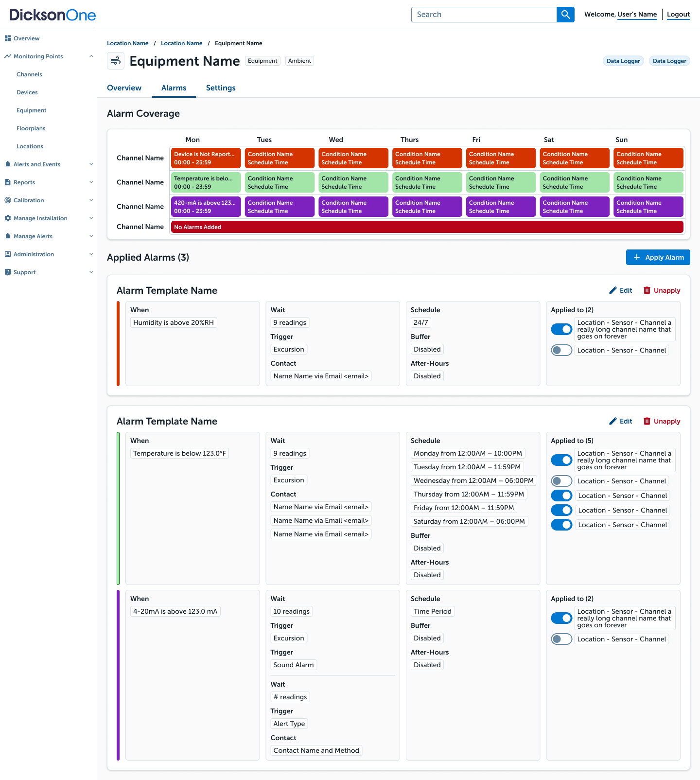Click the Support question-mark icon
Image resolution: width=700 pixels, height=780 pixels.
point(8,272)
